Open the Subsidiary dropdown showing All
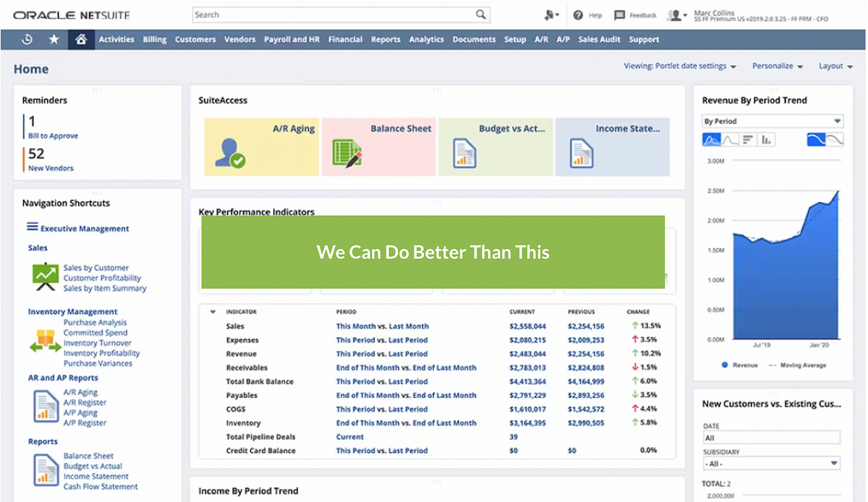The width and height of the screenshot is (868, 502). pos(770,462)
